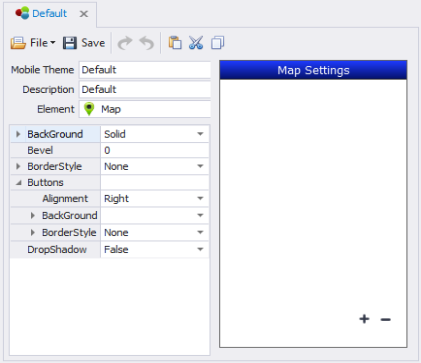Expand the top-level BorderStyle property
The width and height of the screenshot is (421, 363).
[x=18, y=166]
